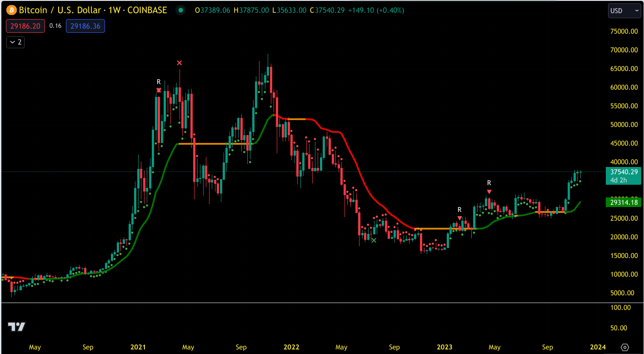The width and height of the screenshot is (644, 354).
Task: Click the green market status dot
Action: [x=181, y=10]
